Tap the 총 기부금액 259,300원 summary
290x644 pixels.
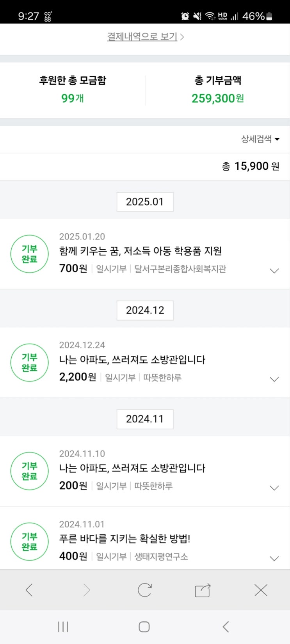point(217,90)
